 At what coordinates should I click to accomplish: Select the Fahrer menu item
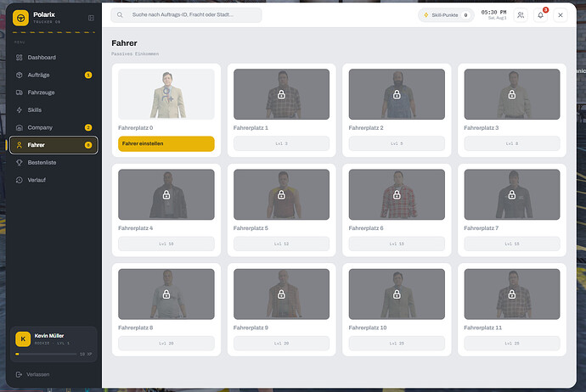coord(54,145)
